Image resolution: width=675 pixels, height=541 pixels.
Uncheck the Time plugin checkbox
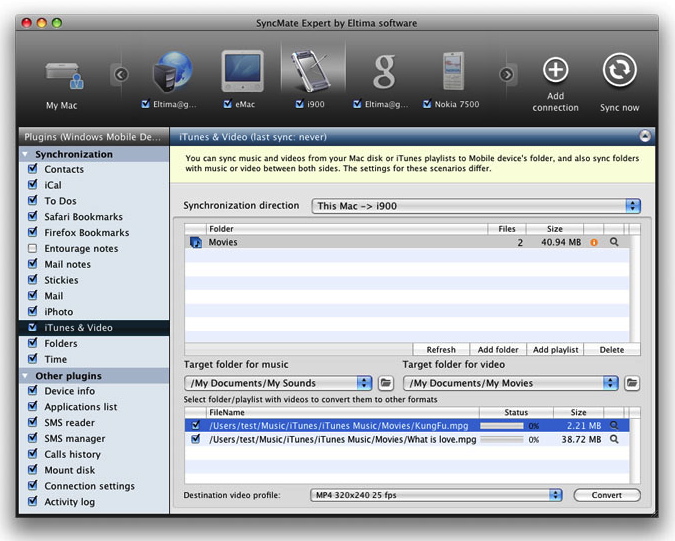(32, 359)
